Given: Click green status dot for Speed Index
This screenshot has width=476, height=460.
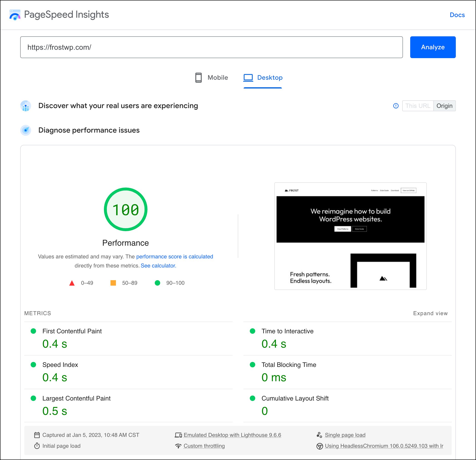Looking at the screenshot, I should [x=34, y=364].
